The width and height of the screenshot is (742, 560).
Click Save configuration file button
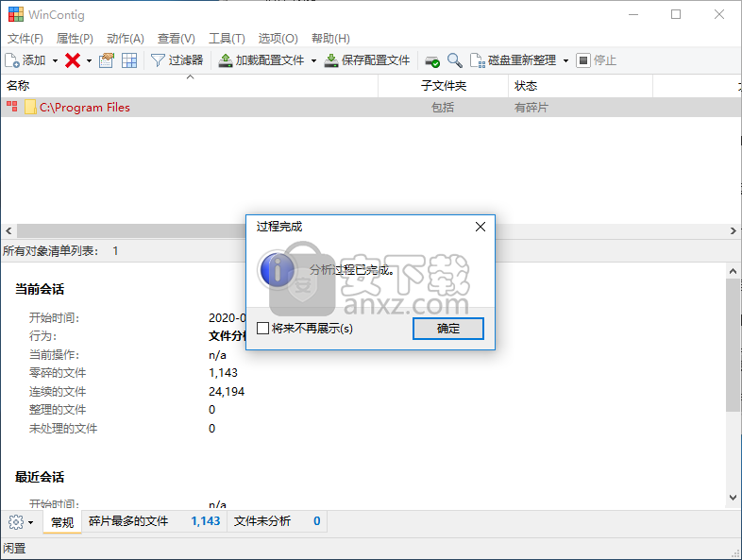point(367,60)
